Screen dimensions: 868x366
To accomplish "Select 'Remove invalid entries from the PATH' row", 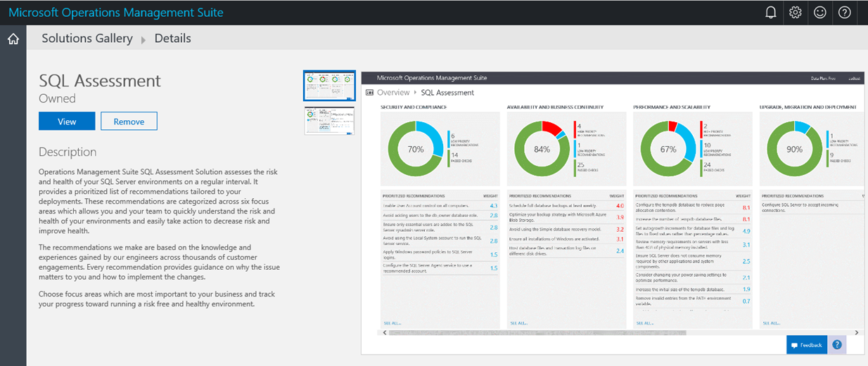I will point(693,301).
